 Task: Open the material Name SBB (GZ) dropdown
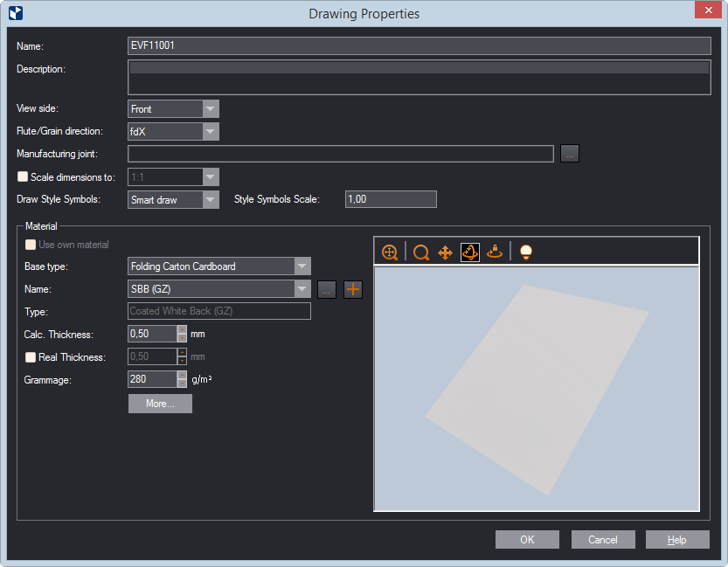(x=302, y=289)
